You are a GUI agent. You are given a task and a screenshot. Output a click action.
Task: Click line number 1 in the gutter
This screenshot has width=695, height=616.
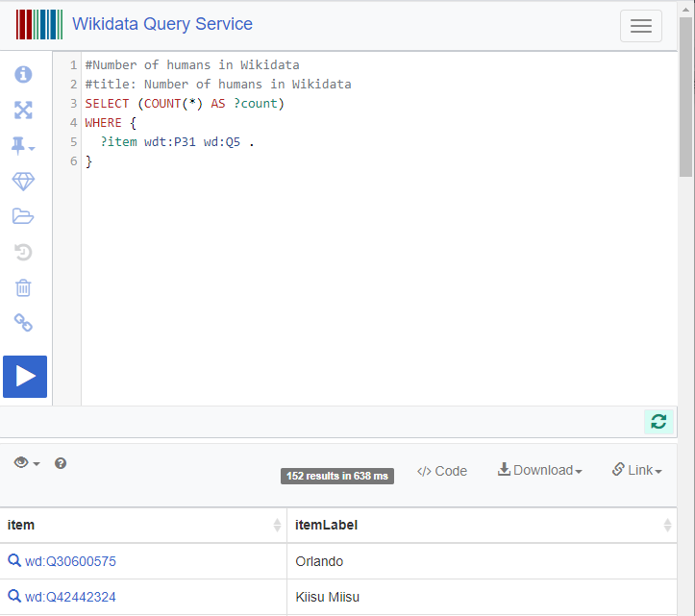point(74,65)
